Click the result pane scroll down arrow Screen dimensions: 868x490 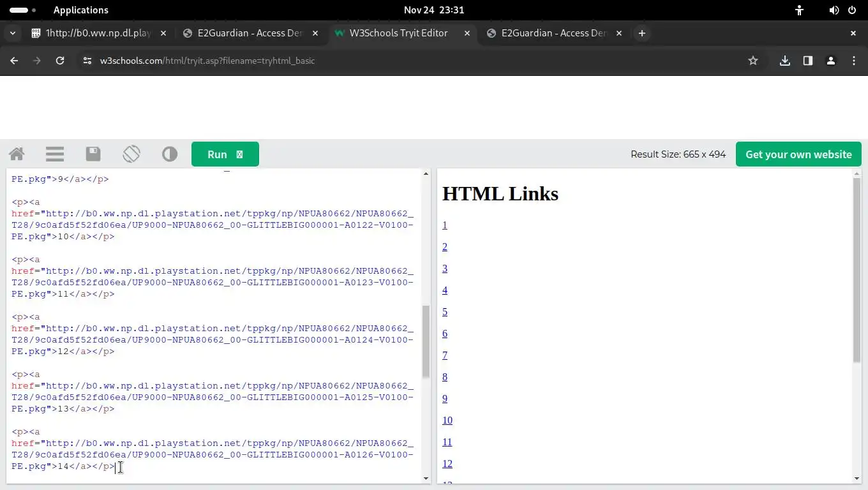[857, 479]
